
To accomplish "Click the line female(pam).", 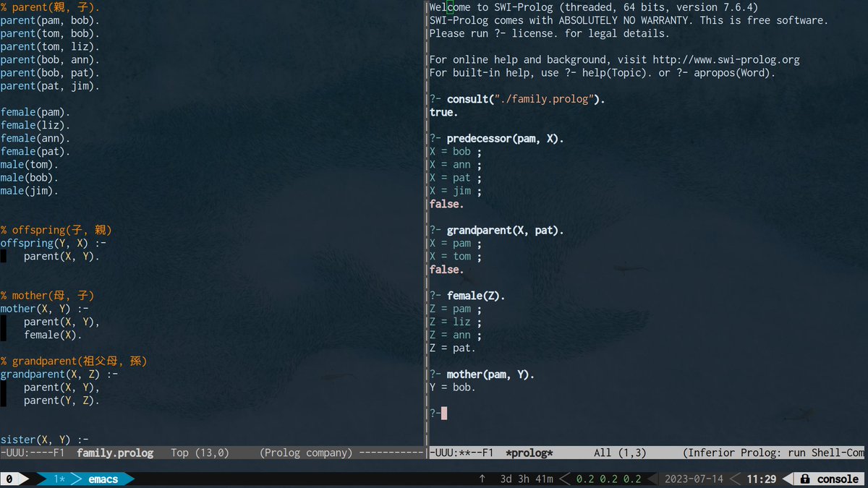I will pyautogui.click(x=35, y=112).
